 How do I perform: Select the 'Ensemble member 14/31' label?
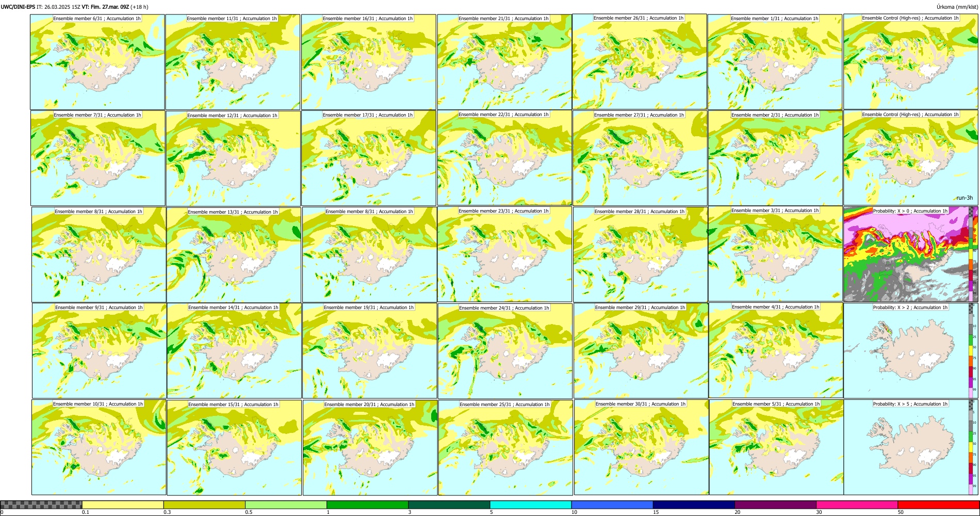point(233,308)
